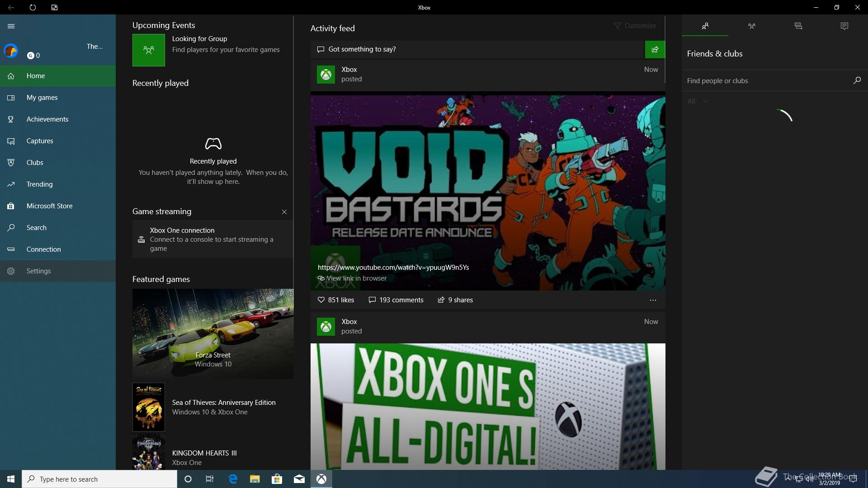
Task: Click the Connection console icon
Action: [11, 249]
